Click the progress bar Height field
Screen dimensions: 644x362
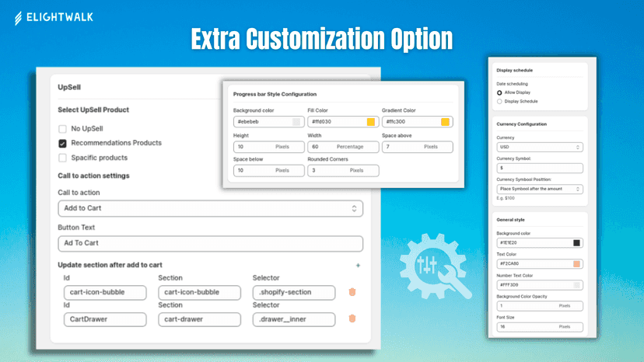[269, 147]
